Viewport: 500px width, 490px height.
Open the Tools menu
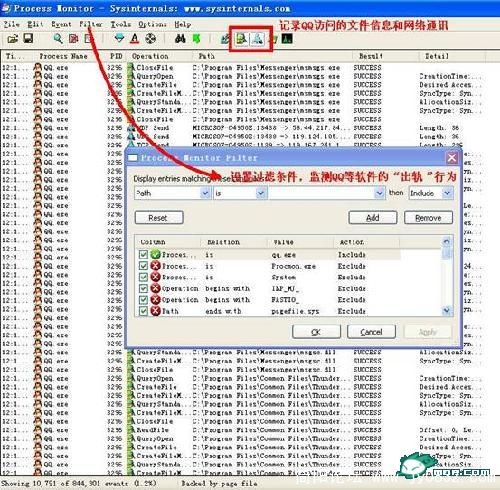[x=121, y=24]
